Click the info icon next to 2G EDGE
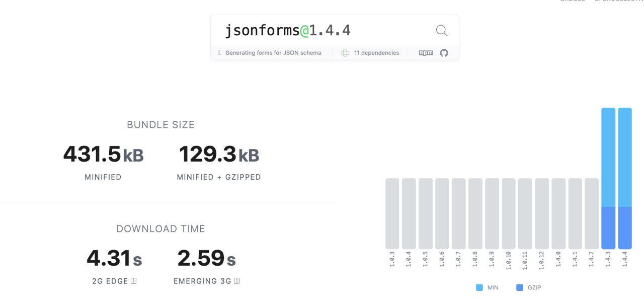Screen dimensions: 644x305 coord(133,281)
